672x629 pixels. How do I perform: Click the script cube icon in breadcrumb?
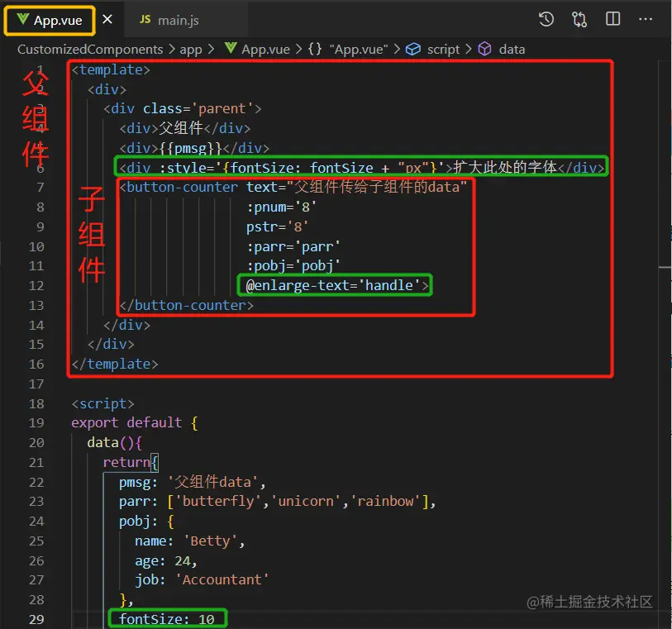[413, 50]
